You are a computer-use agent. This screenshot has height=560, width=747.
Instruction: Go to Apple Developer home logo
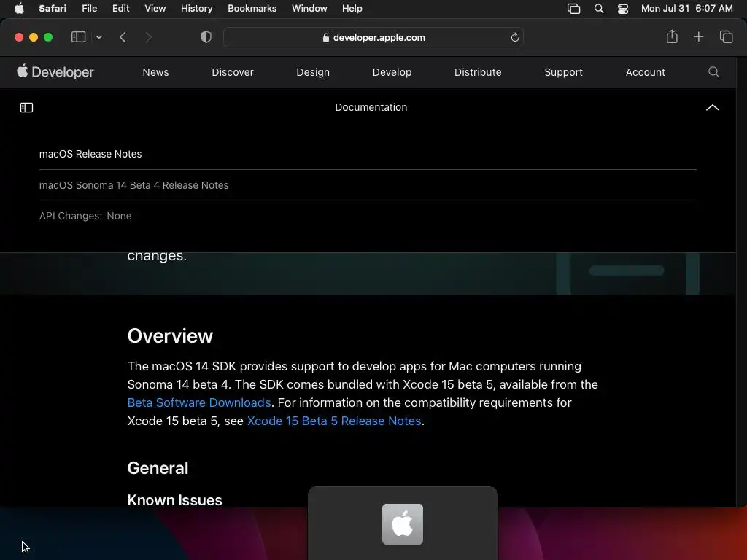point(55,72)
